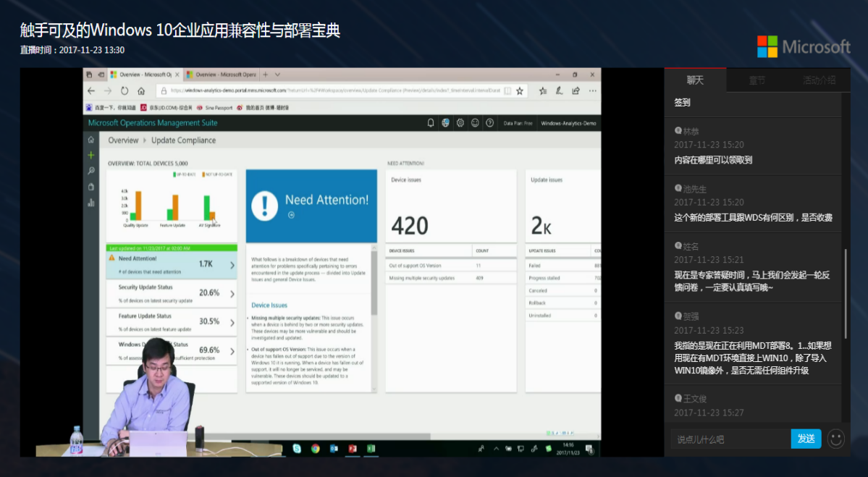Open Log Search magnifier in sidebar
The width and height of the screenshot is (868, 477).
tap(90, 171)
